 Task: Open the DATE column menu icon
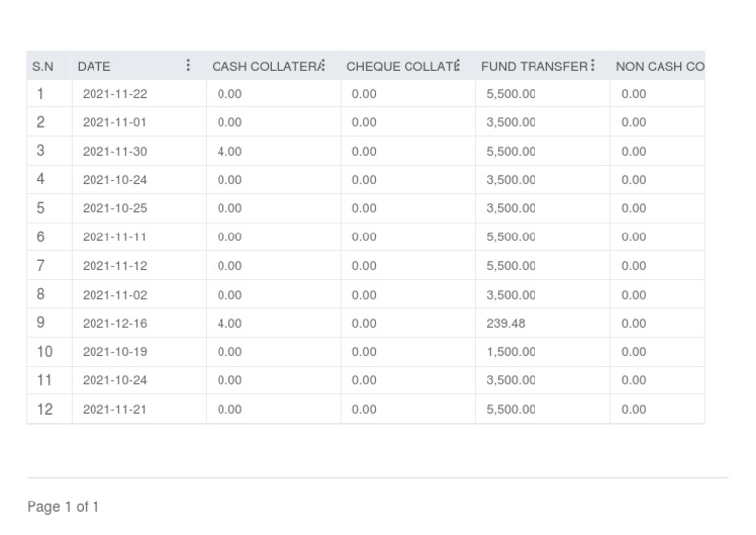[x=188, y=66]
